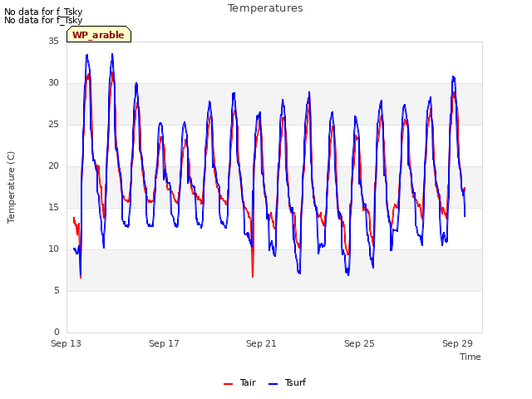Click the 10 y-axis tick label
Viewport: 532px width, 399px height.
pyautogui.click(x=53, y=249)
